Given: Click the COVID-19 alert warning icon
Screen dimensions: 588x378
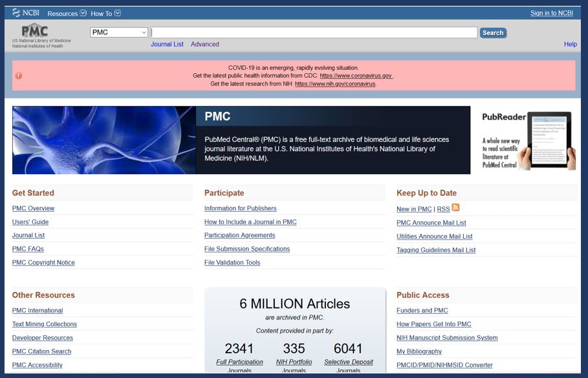Looking at the screenshot, I should point(19,76).
